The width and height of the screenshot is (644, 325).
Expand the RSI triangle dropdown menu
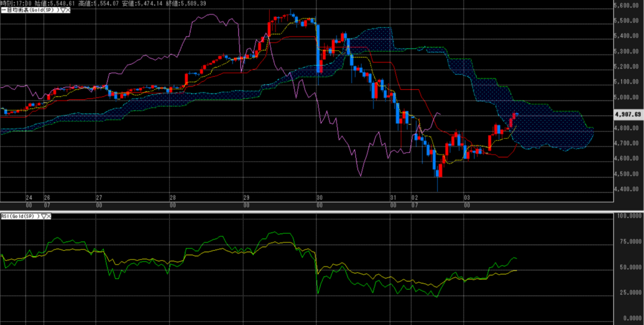coord(43,216)
